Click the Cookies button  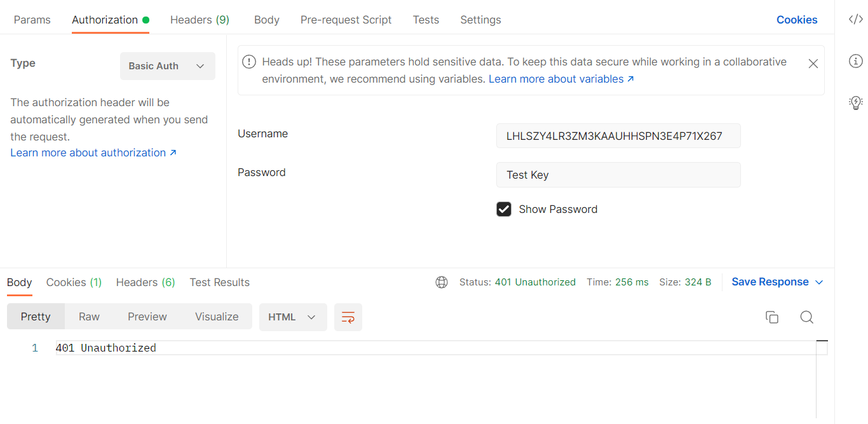(797, 19)
